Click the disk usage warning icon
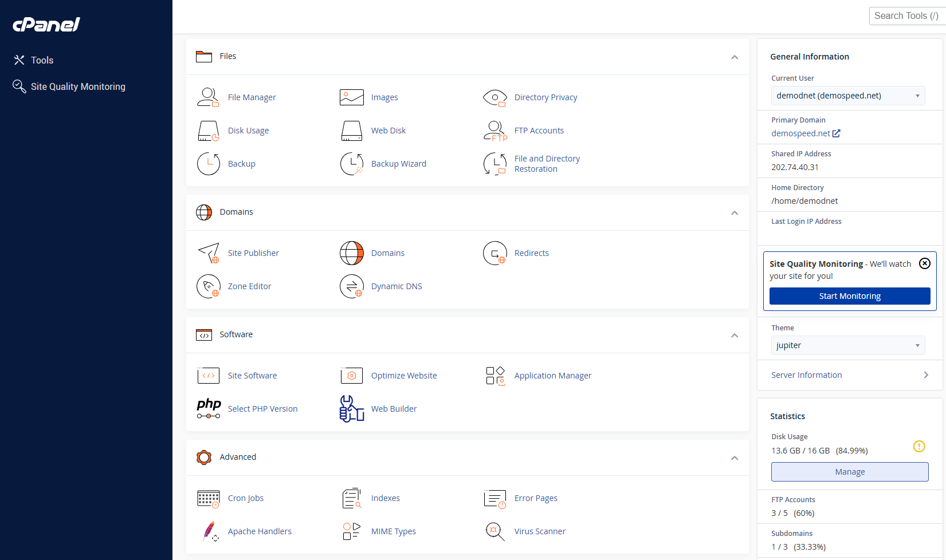Screen dimensions: 946x560 (918, 446)
